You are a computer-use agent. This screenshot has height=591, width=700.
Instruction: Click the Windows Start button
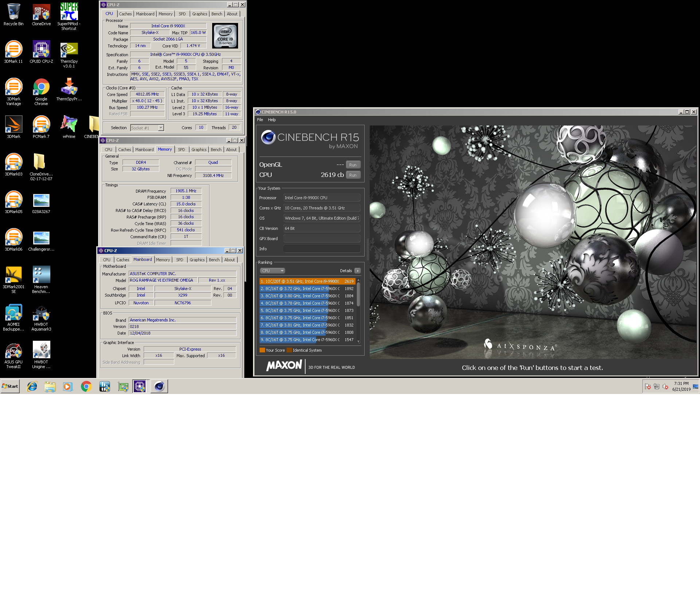(10, 386)
